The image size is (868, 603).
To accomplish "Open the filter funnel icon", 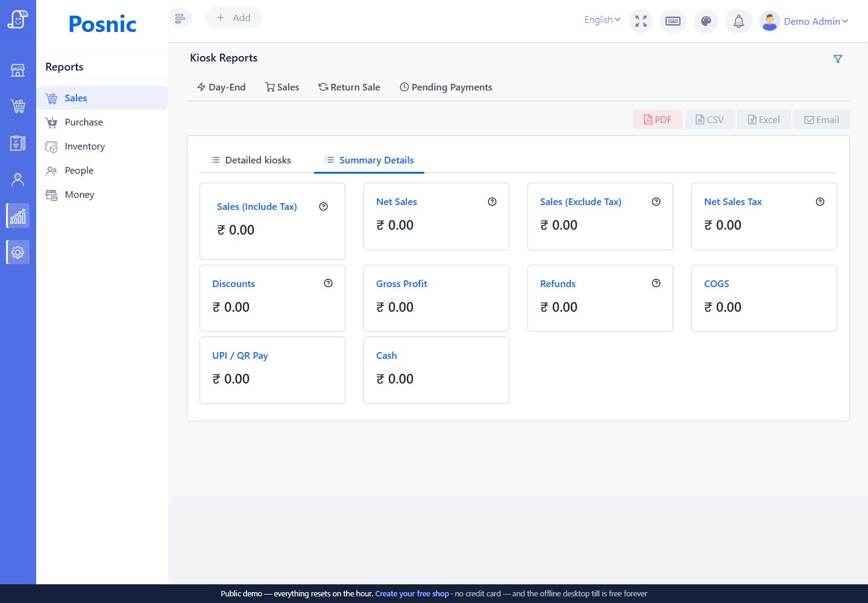I will [837, 59].
